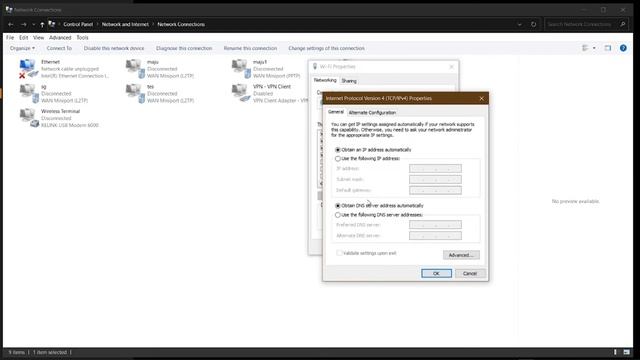Switch to large icons view in status bar
This screenshot has width=640, height=360.
coord(627,352)
